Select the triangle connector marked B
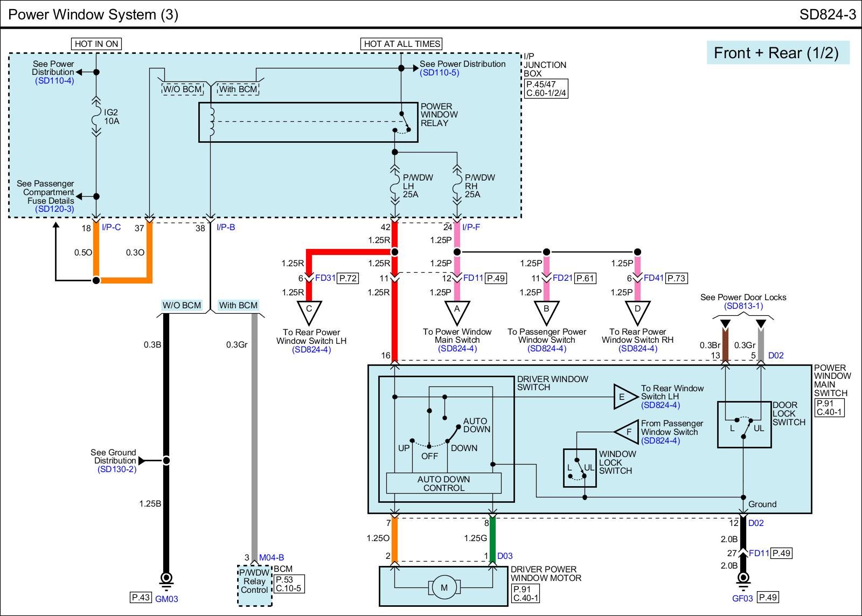This screenshot has height=616, width=862. click(x=546, y=311)
